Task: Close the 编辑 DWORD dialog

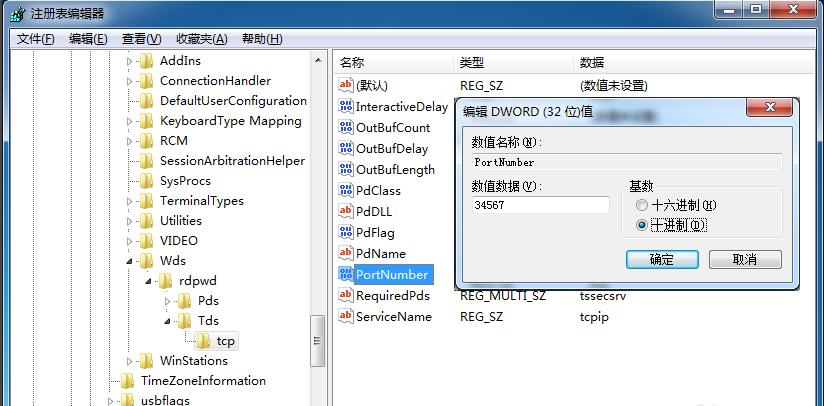Action: pyautogui.click(x=770, y=108)
